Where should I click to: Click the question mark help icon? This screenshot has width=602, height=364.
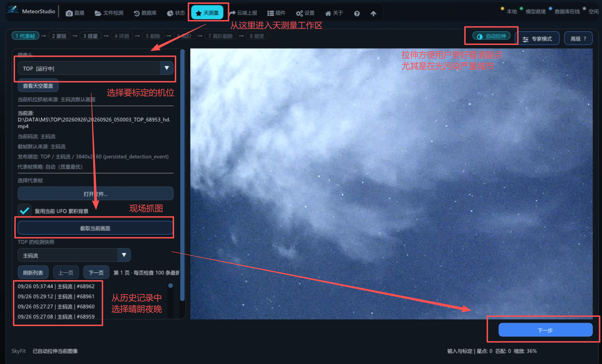point(357,14)
